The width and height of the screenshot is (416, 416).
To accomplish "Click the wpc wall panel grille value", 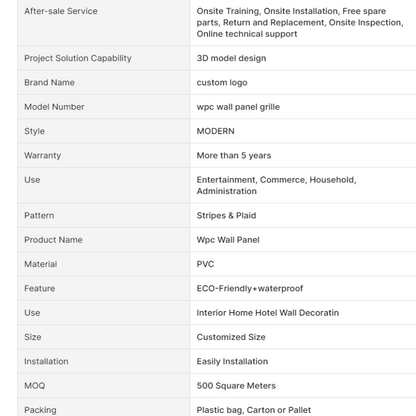I will coord(238,107).
